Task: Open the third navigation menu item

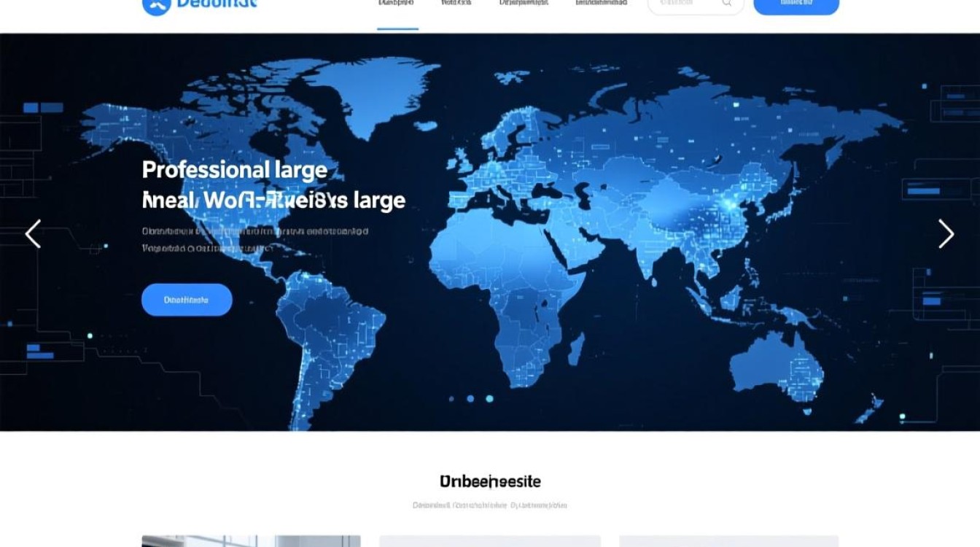Action: [x=524, y=4]
